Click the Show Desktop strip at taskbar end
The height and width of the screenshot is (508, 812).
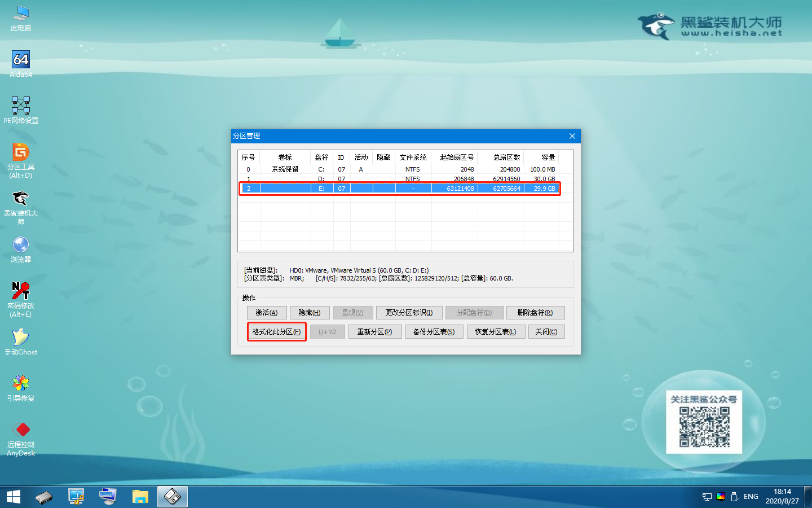click(x=809, y=497)
